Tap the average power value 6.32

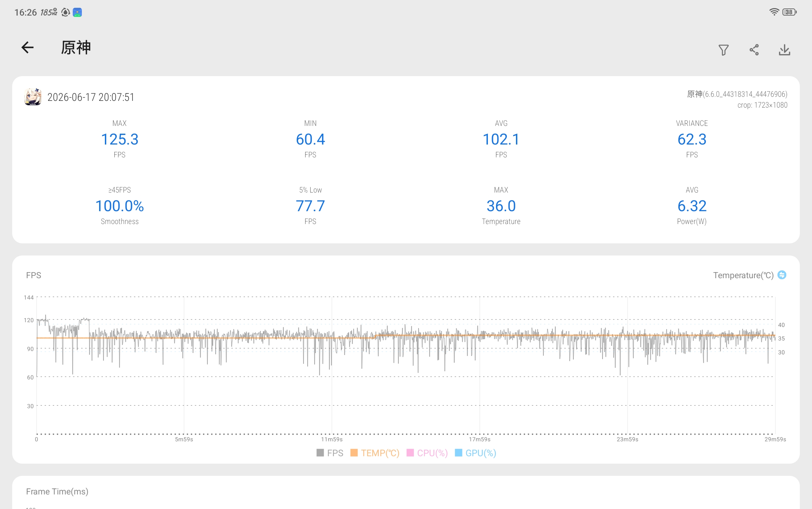692,206
